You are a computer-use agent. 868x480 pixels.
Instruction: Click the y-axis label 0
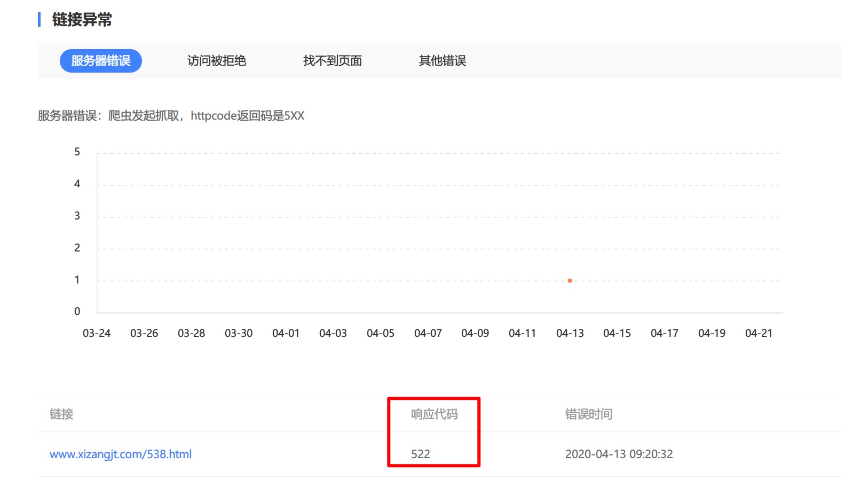pos(77,311)
